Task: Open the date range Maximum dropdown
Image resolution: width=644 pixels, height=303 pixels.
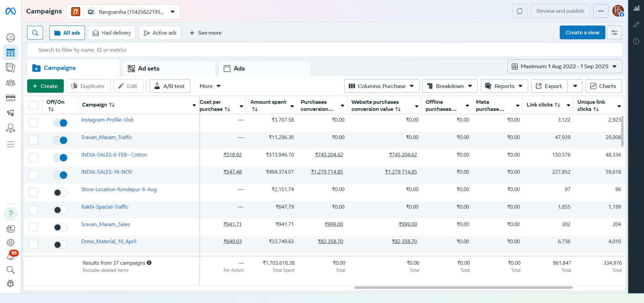Action: point(564,67)
